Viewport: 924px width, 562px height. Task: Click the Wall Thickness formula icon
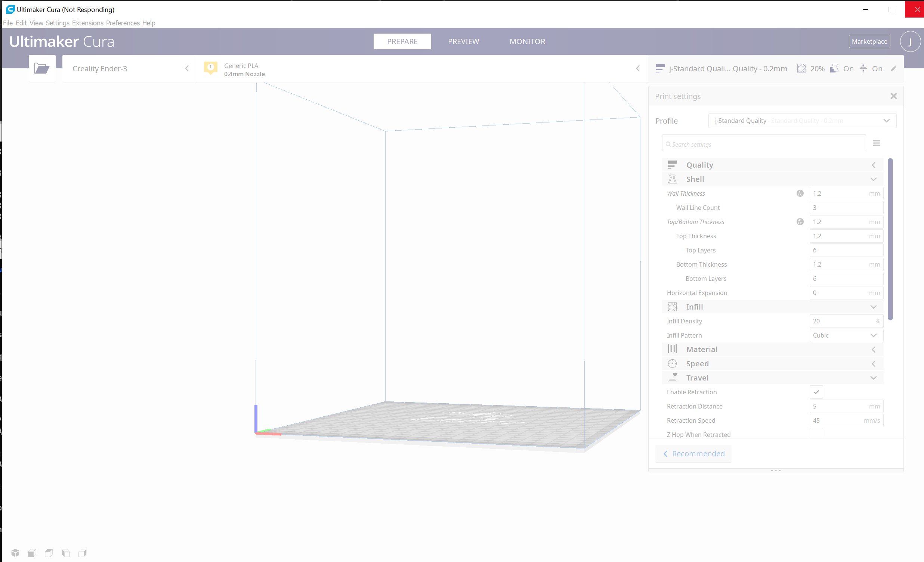[x=800, y=193]
